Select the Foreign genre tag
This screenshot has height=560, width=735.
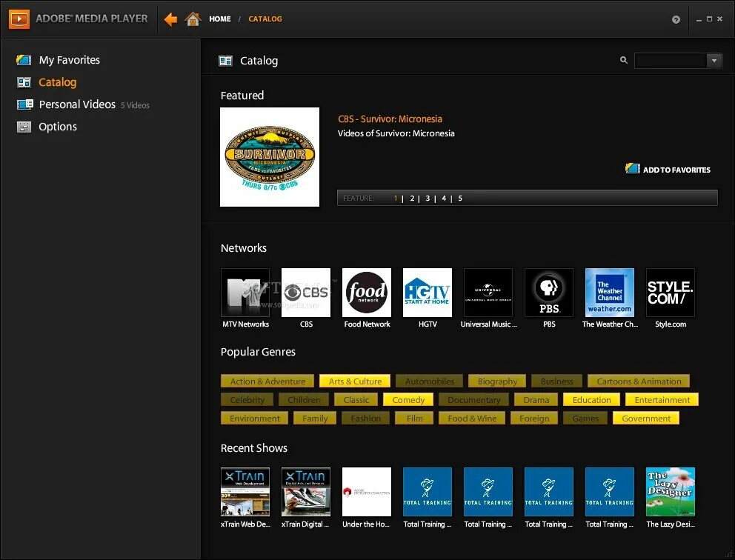534,418
